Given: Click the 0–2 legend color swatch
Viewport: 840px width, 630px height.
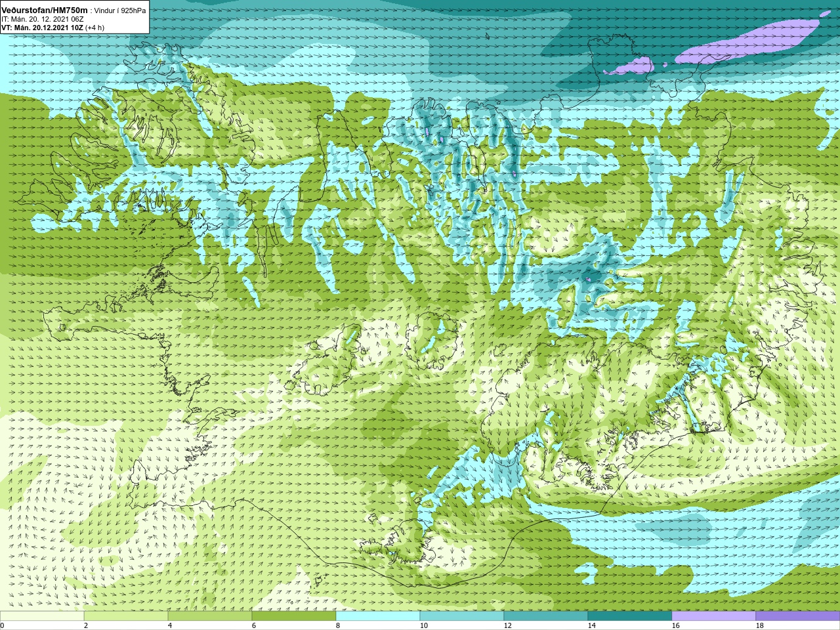Looking at the screenshot, I should pos(42,616).
